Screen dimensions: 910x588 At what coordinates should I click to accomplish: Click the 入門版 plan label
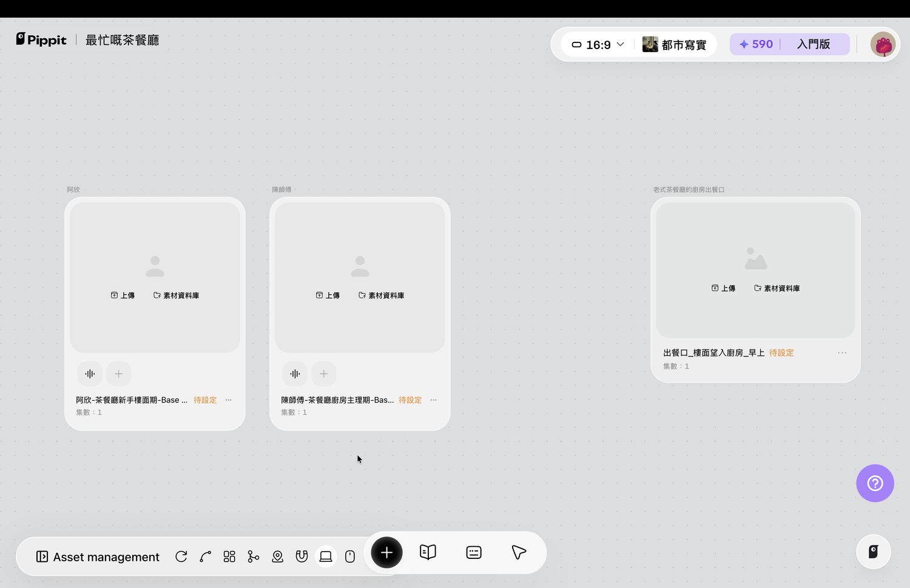[x=814, y=44]
